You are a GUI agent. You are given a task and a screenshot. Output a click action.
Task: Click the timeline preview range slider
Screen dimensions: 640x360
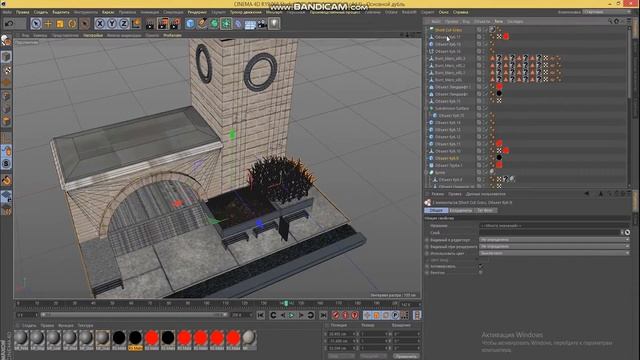pos(134,315)
